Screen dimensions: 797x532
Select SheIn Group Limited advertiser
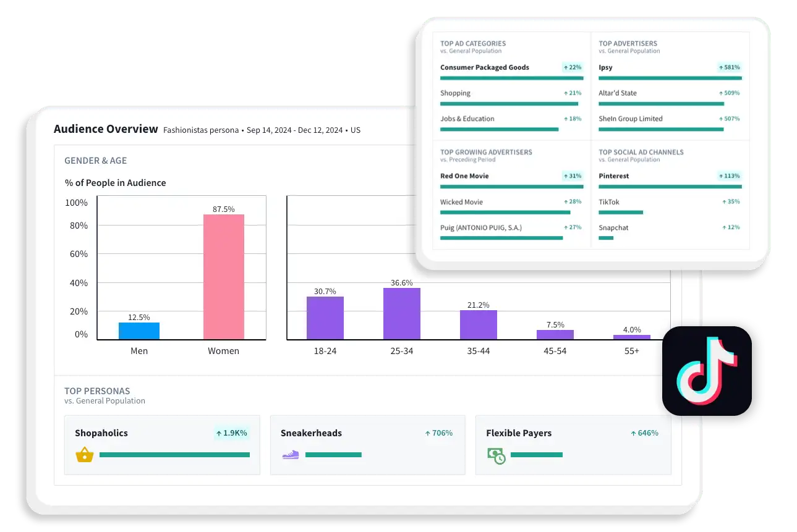pyautogui.click(x=631, y=119)
